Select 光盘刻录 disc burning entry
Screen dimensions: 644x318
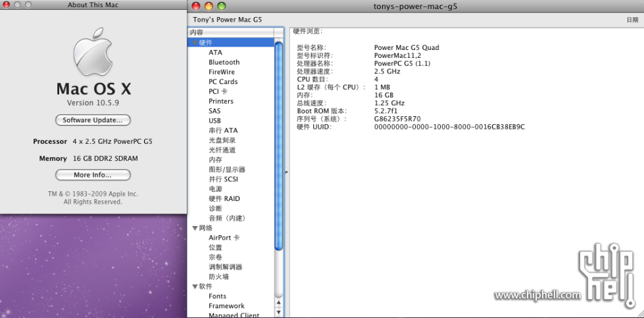[x=222, y=141]
